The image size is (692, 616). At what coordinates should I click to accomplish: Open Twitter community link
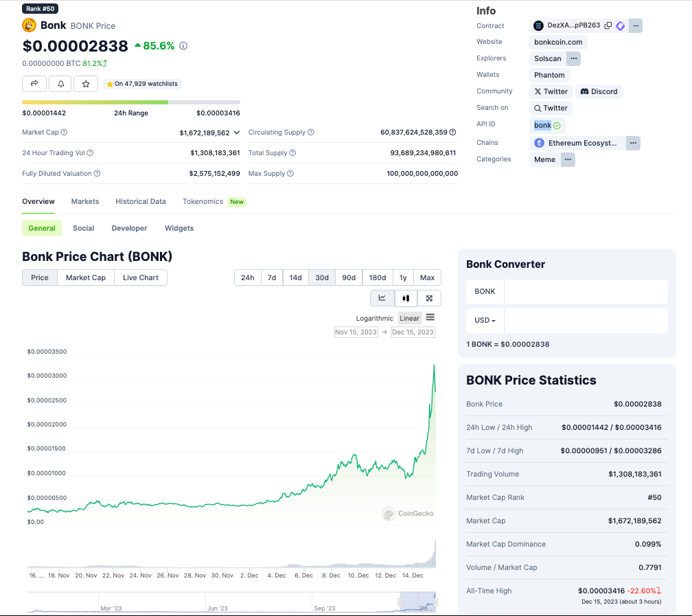point(551,91)
